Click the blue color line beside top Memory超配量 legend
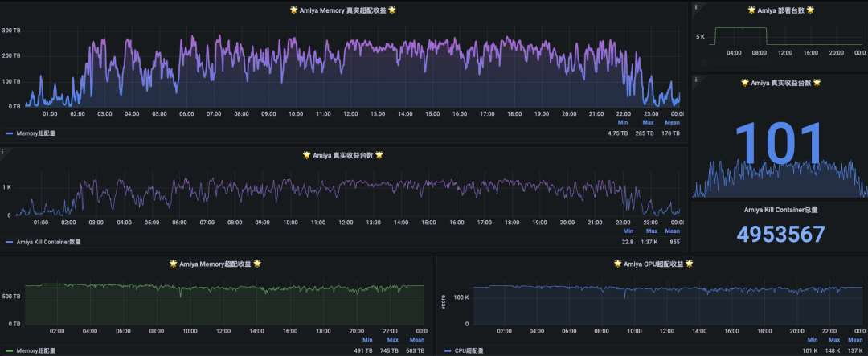Image resolution: width=868 pixels, height=356 pixels. 10,134
